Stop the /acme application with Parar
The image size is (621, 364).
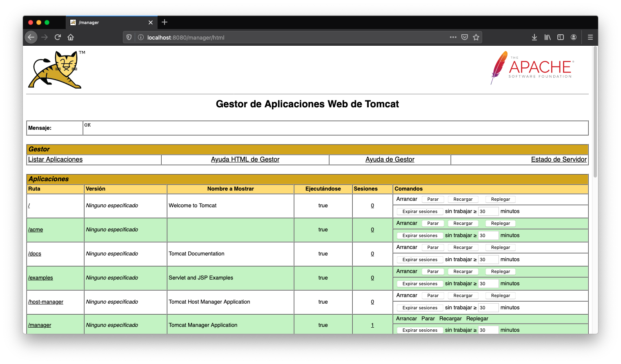(x=433, y=224)
